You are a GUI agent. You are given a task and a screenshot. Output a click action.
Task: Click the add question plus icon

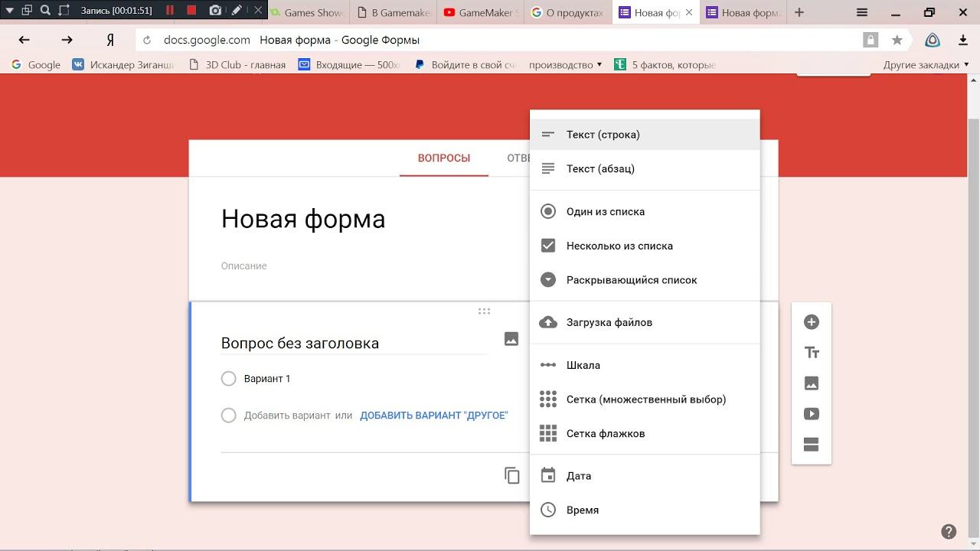coord(812,322)
